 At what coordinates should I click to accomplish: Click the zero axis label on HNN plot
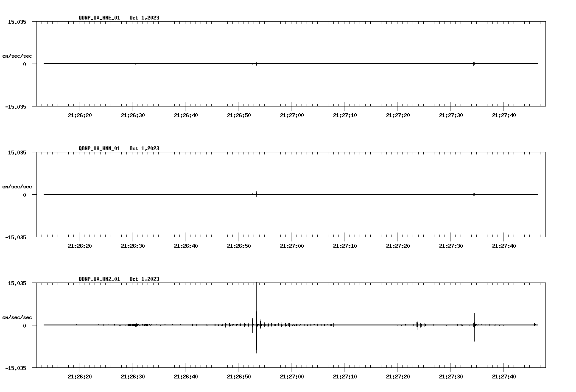tap(25, 195)
